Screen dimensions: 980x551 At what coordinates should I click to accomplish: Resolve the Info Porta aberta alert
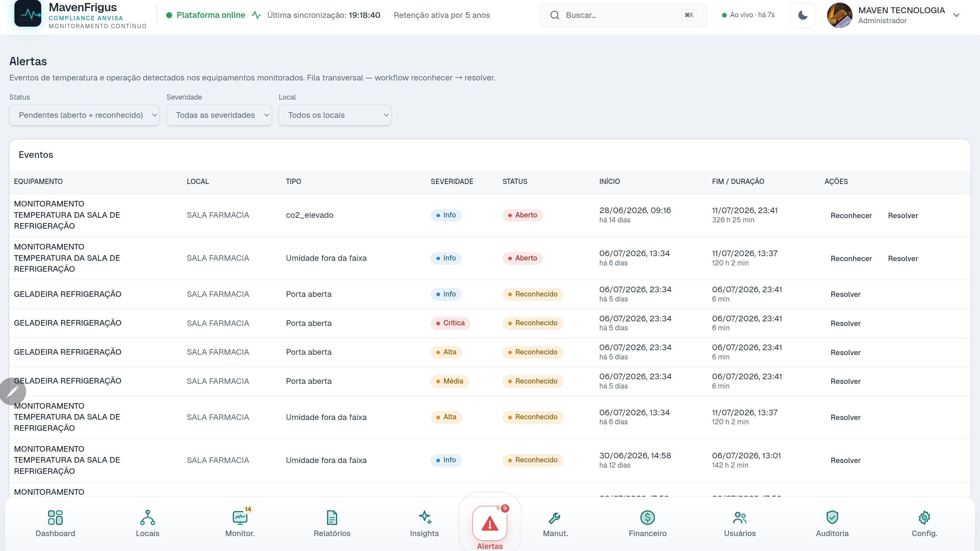(x=845, y=294)
